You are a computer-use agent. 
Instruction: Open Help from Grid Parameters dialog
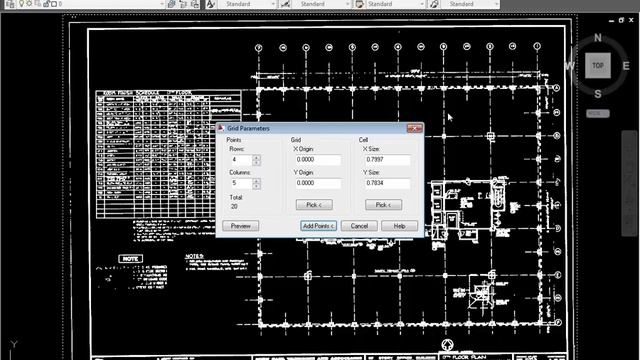pyautogui.click(x=399, y=226)
